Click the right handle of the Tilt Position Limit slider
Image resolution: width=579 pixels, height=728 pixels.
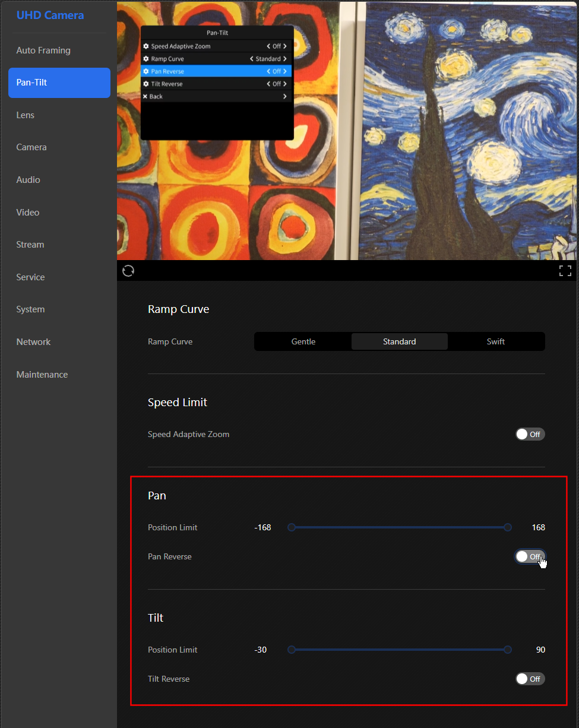pyautogui.click(x=508, y=650)
